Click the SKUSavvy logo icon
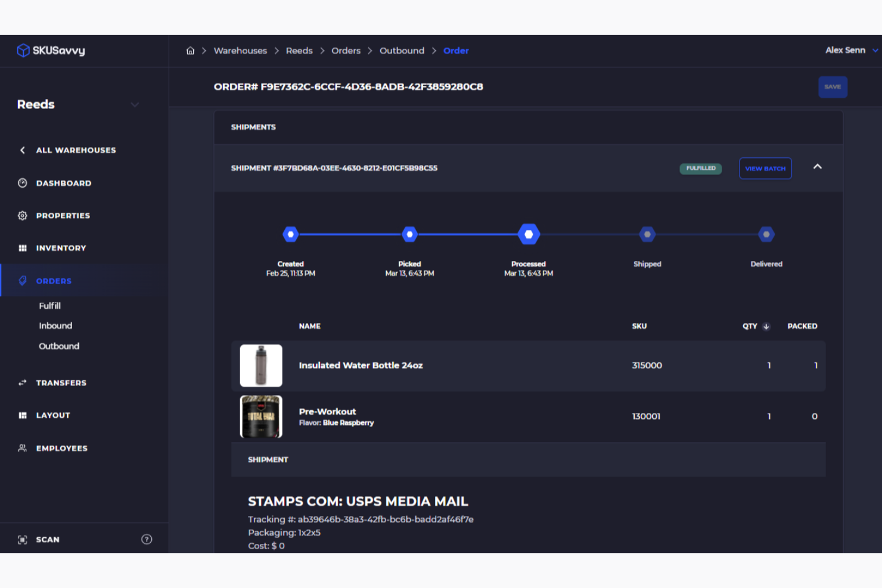The height and width of the screenshot is (588, 882). (x=23, y=50)
